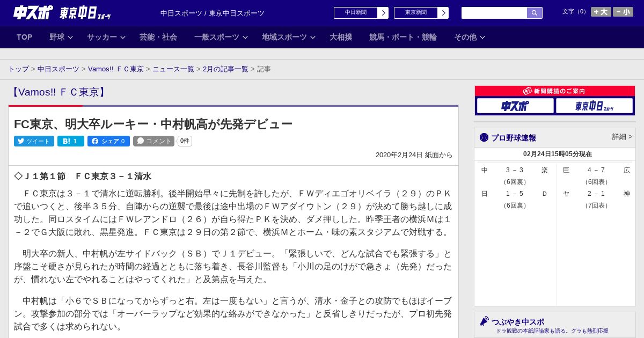This screenshot has width=644, height=338.
Task: Click ドラ観戦の本紙評論家も語る tagline
Action: 552,331
